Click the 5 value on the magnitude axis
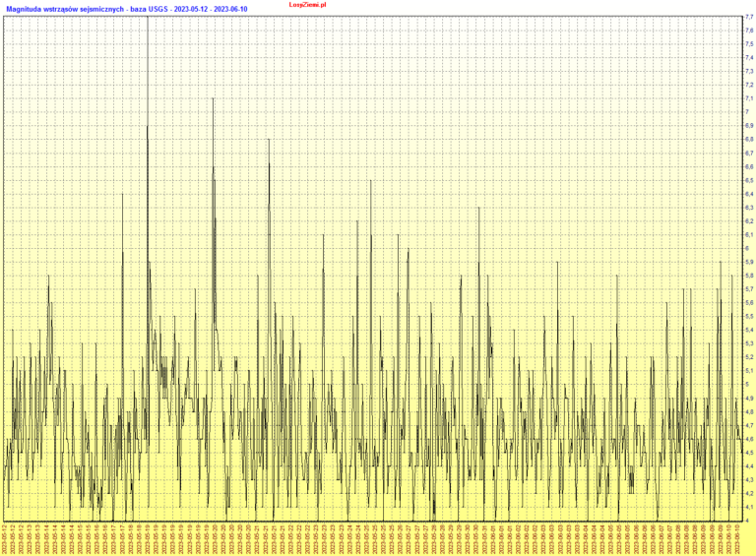 point(747,385)
